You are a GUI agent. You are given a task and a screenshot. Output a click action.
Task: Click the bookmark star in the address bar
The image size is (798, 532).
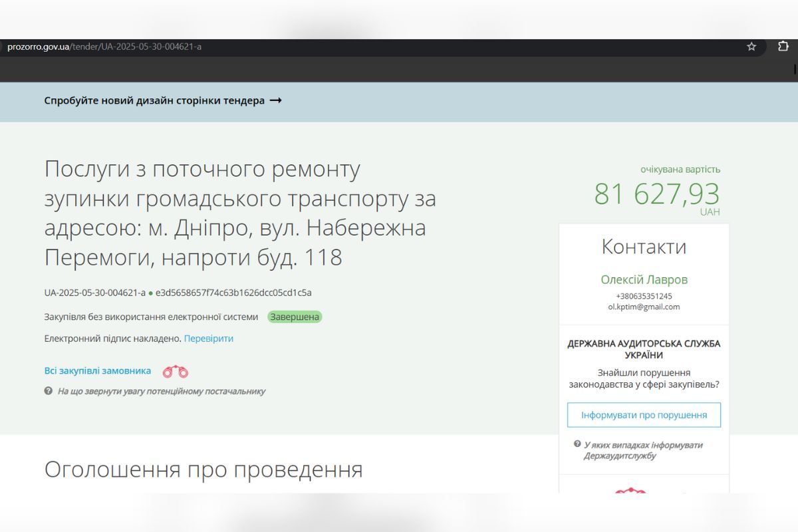pos(751,47)
